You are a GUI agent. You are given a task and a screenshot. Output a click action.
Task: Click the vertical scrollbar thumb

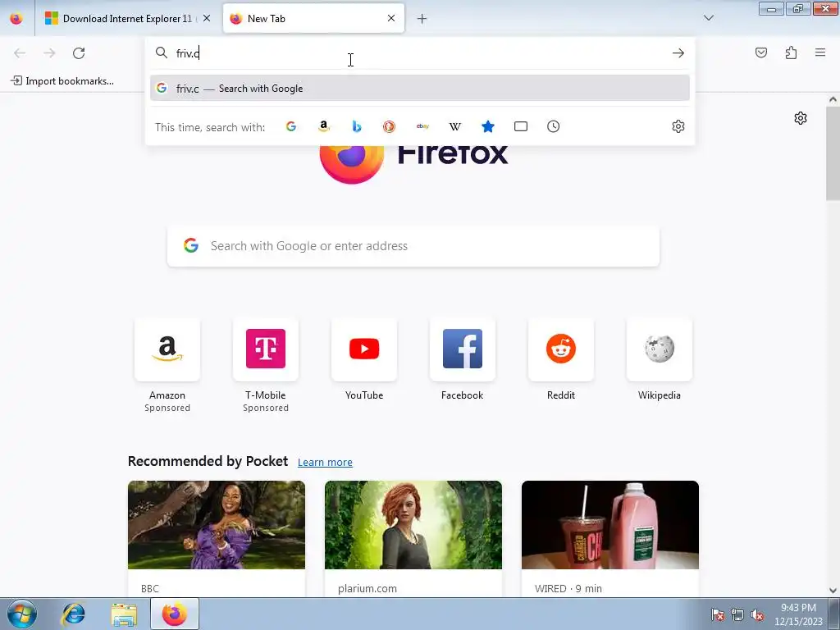(833, 153)
